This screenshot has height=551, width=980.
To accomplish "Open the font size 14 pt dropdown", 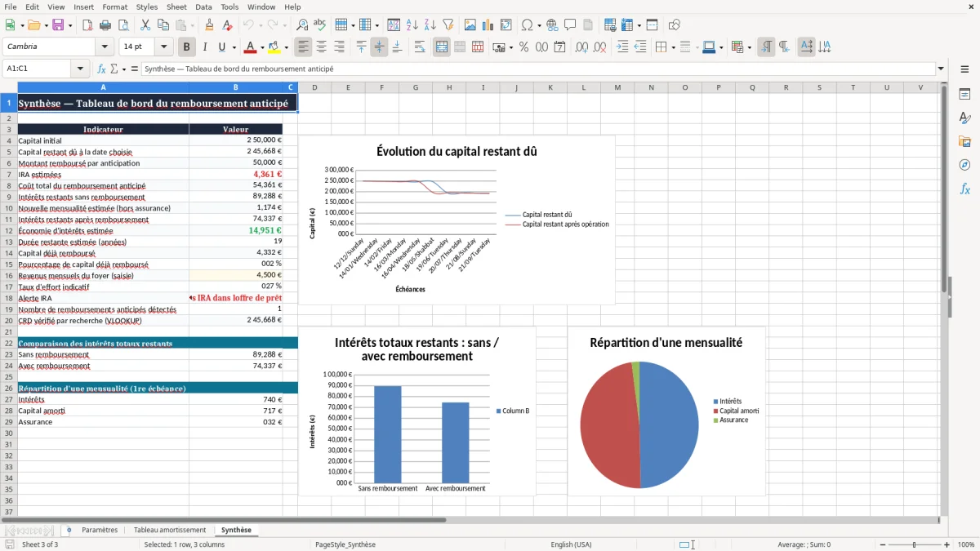I will click(164, 47).
